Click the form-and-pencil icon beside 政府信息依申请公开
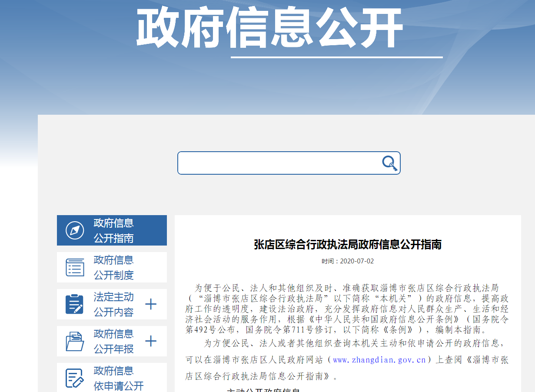This screenshot has height=392, width=535. [x=75, y=378]
